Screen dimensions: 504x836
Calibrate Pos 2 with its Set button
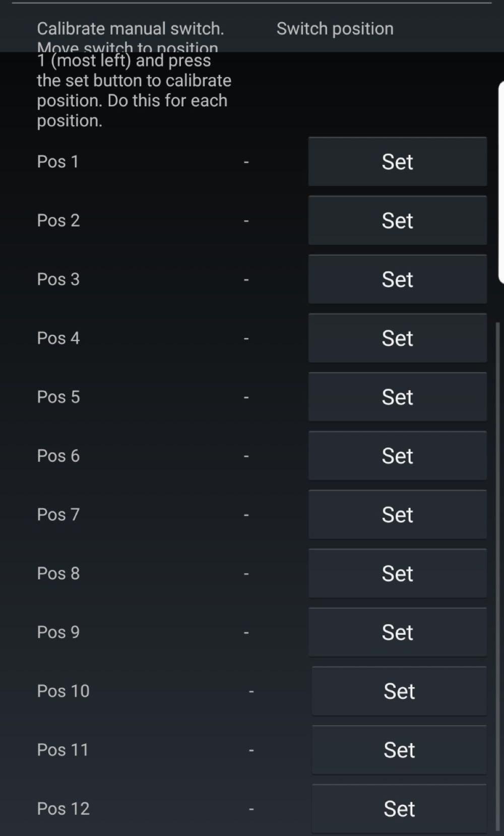397,220
